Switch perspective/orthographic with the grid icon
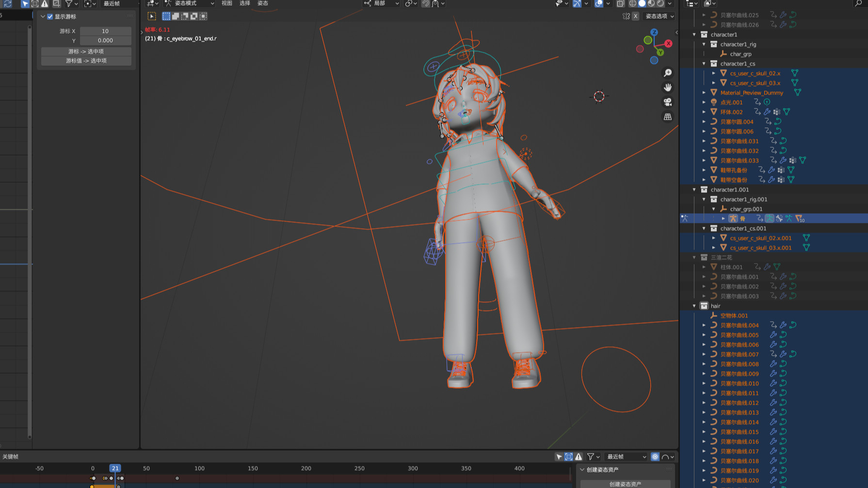Image resolution: width=868 pixels, height=488 pixels. pyautogui.click(x=668, y=117)
